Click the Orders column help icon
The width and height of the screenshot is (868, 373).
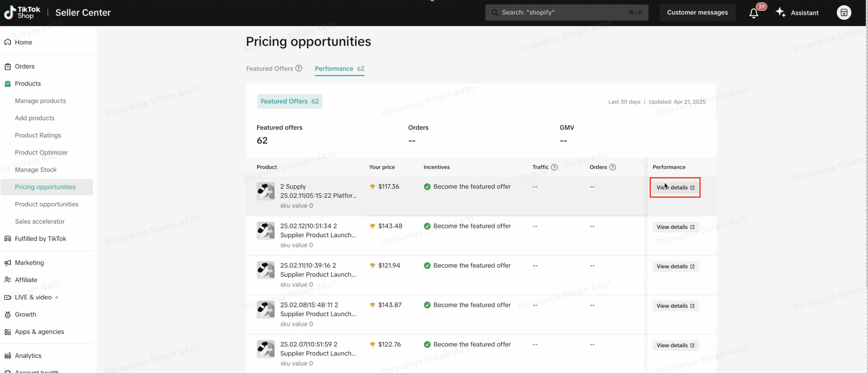coord(612,167)
